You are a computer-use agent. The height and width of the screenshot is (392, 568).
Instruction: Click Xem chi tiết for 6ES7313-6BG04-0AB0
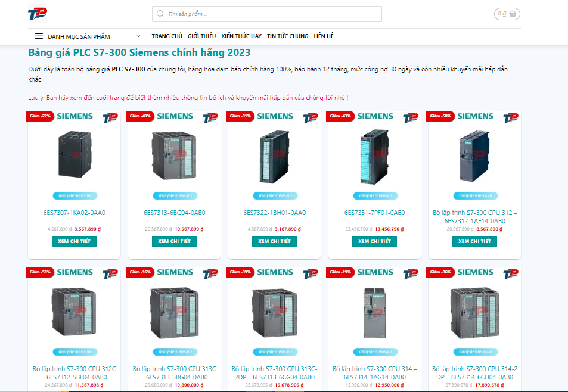point(174,241)
